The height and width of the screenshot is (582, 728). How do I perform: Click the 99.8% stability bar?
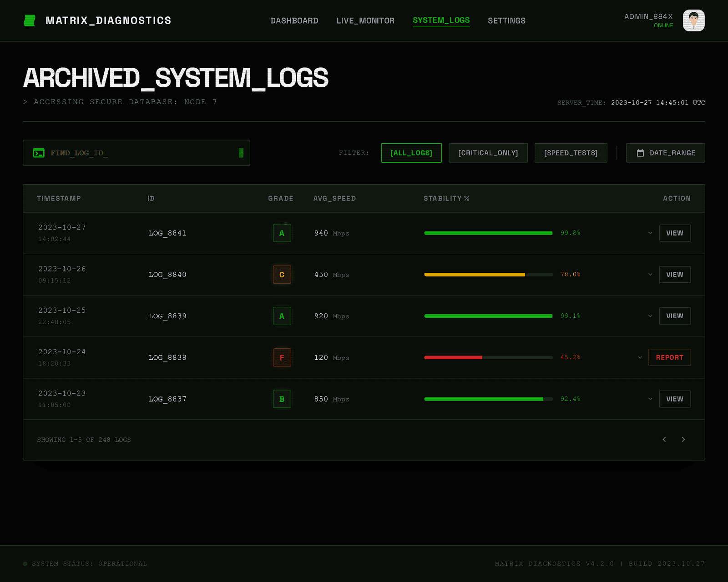click(488, 233)
